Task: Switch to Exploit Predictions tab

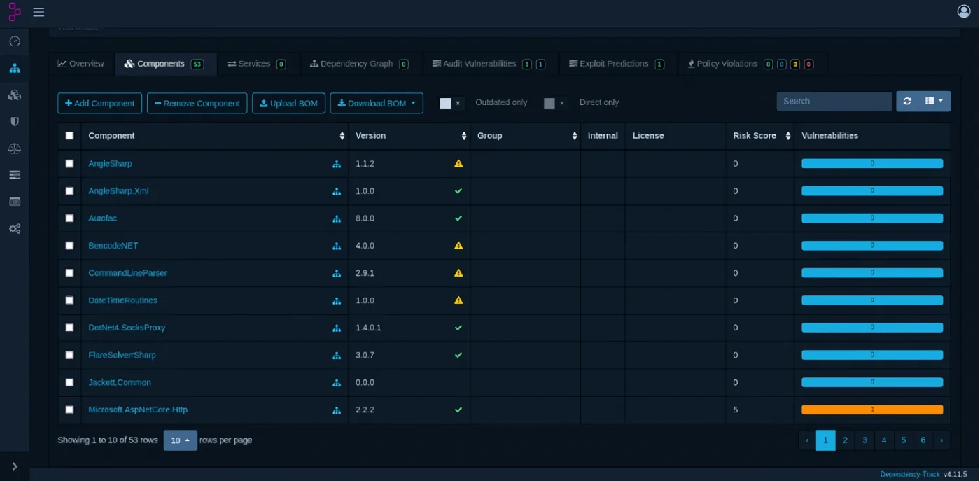Action: pyautogui.click(x=617, y=64)
